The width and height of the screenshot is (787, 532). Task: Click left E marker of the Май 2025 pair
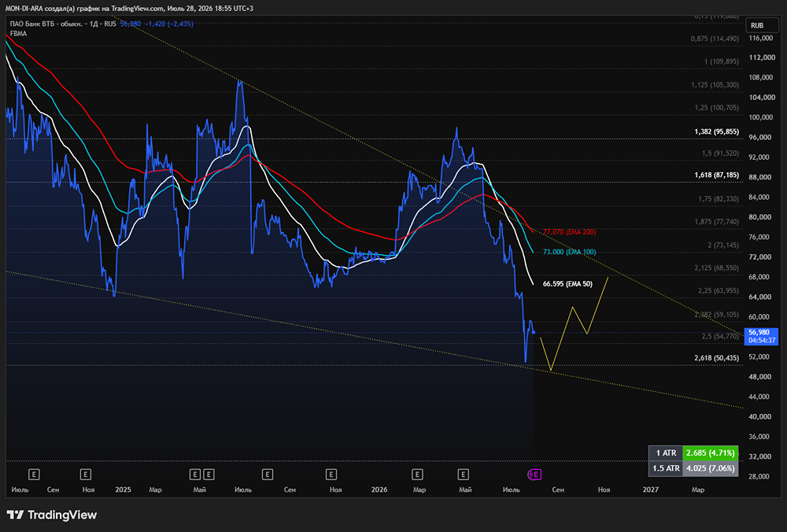click(195, 475)
